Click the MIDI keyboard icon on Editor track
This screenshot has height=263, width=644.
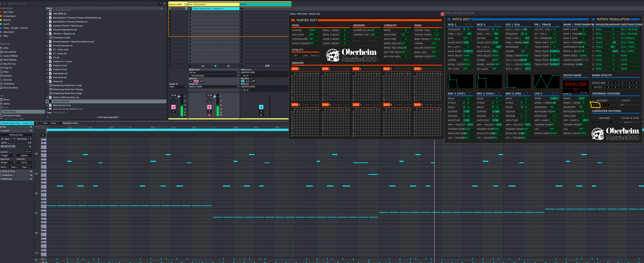coord(267,66)
